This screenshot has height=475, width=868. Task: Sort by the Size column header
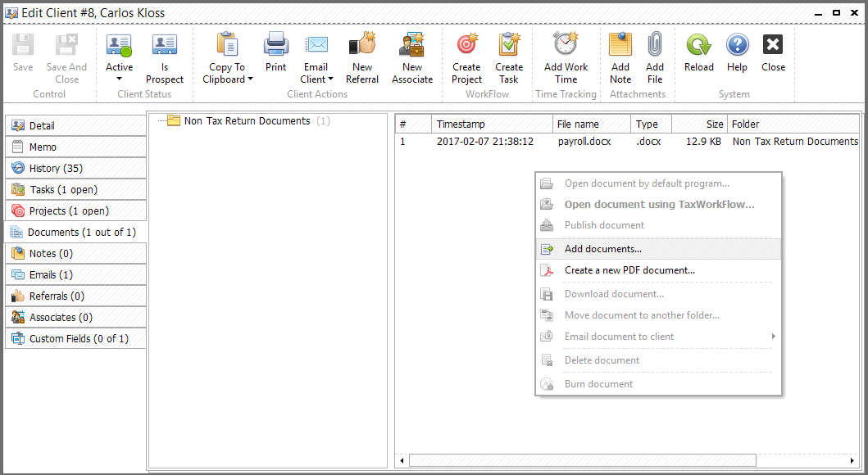click(x=699, y=124)
